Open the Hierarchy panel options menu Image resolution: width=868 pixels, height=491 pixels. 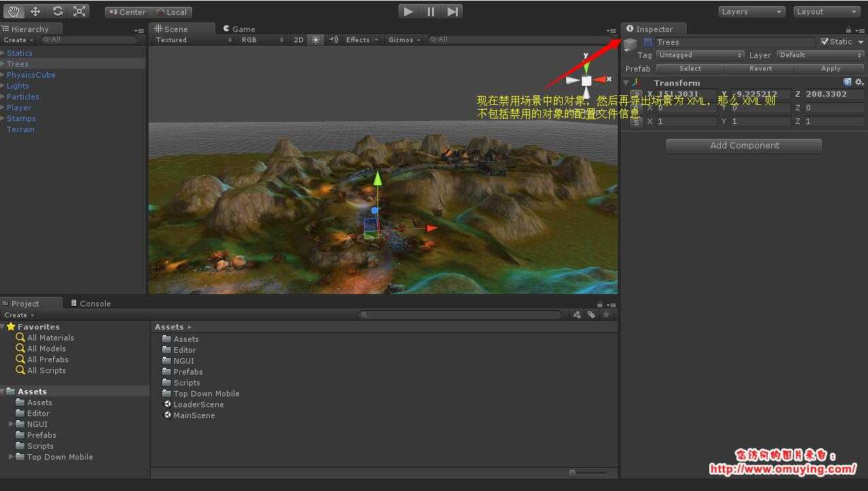point(139,30)
